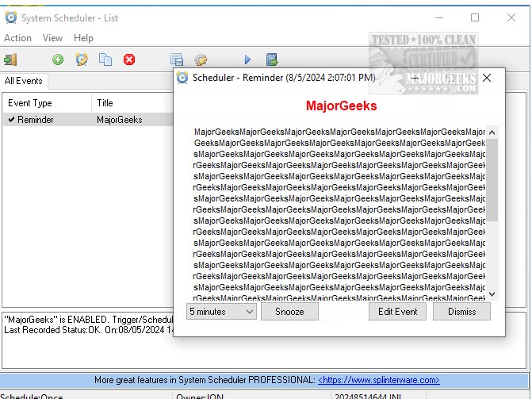Open the 5 minutes snooze dropdown
This screenshot has width=532, height=399.
click(x=221, y=312)
